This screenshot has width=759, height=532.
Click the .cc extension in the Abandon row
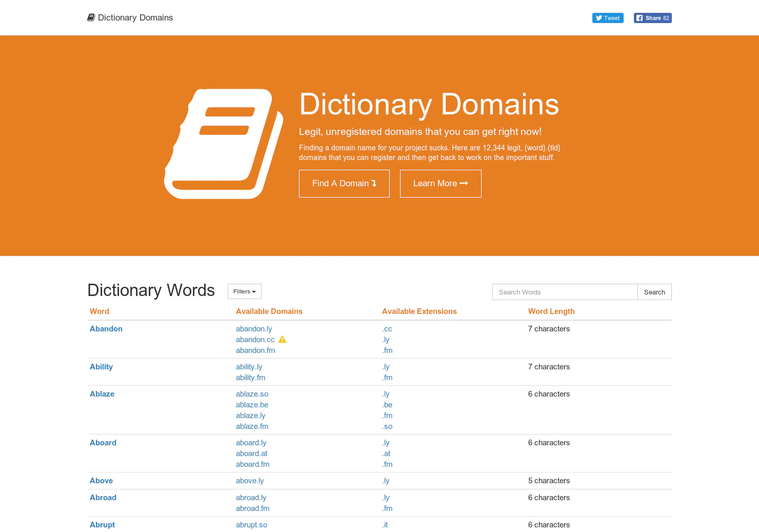pos(387,329)
